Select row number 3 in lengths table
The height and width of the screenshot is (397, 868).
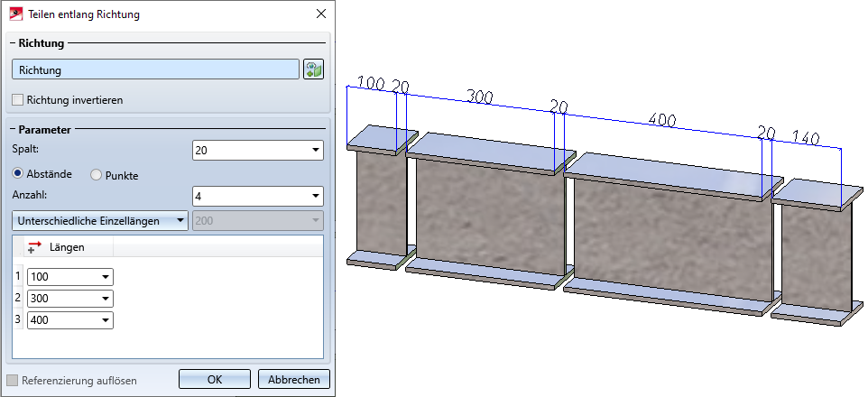click(18, 319)
